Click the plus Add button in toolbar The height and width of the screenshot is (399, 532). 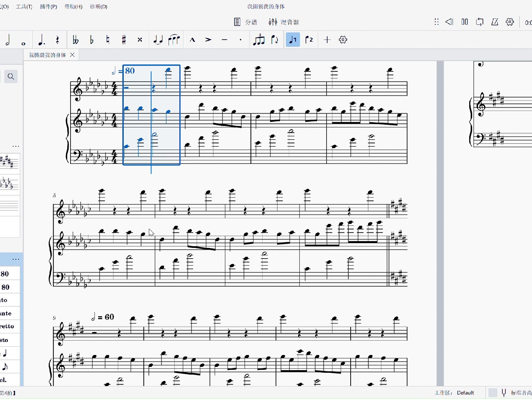(327, 40)
